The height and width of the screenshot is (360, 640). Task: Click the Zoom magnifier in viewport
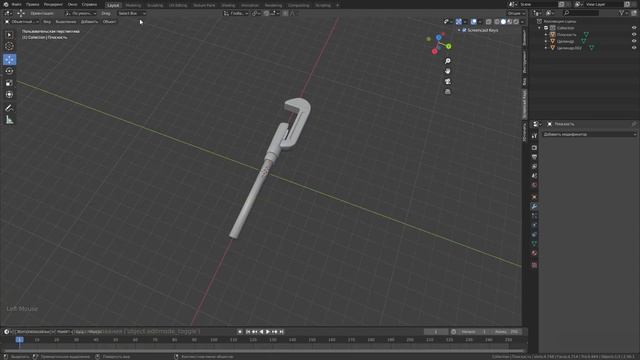click(448, 61)
